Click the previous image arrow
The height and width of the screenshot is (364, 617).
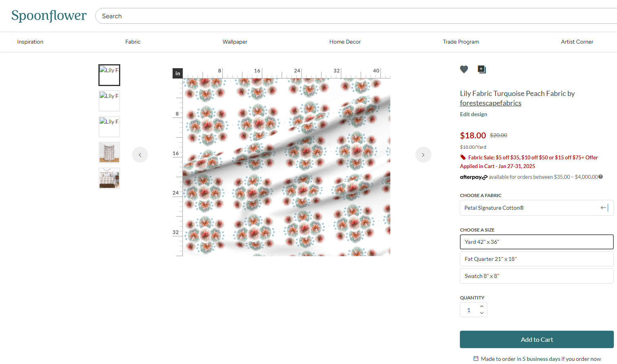140,155
